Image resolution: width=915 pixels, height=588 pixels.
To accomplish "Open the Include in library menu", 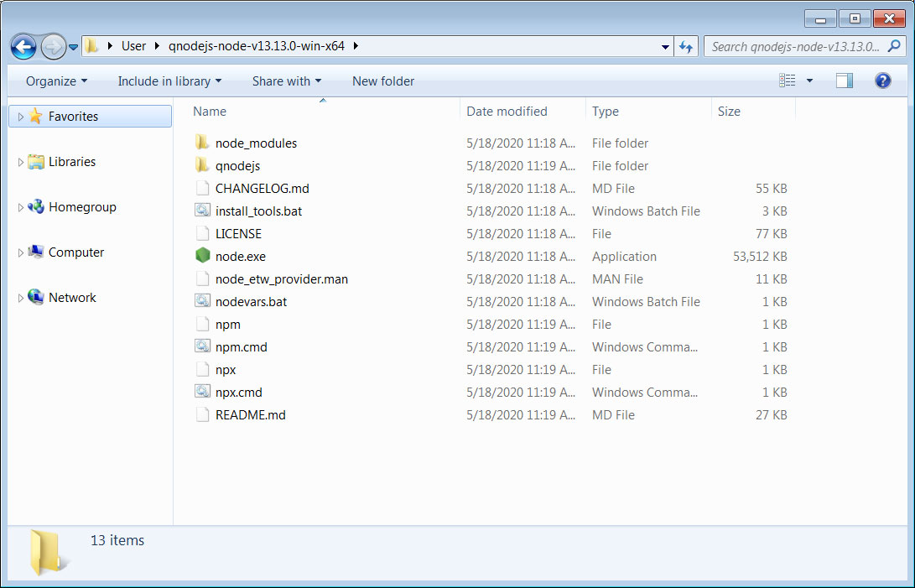I will pos(169,81).
